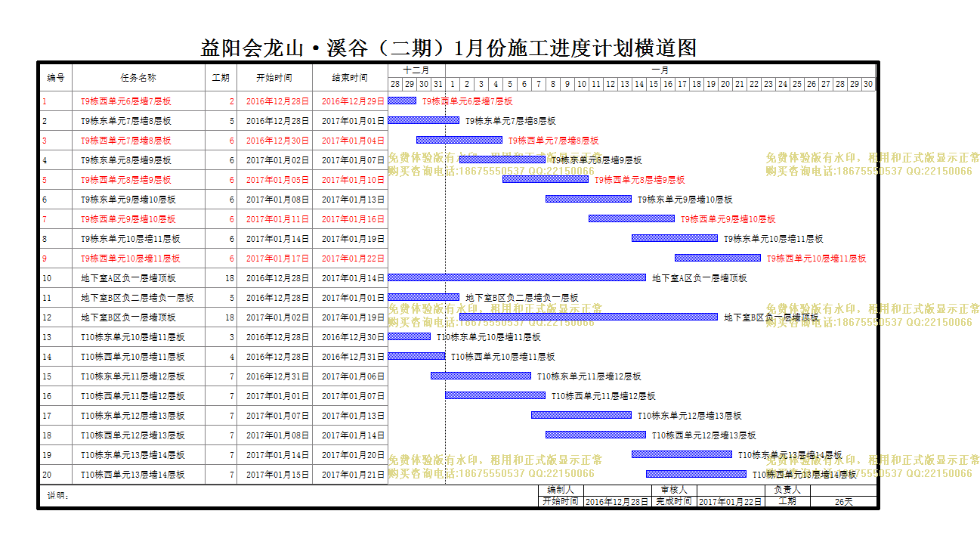Click the 一月 month header in timeline
The width and height of the screenshot is (980, 545).
[660, 70]
